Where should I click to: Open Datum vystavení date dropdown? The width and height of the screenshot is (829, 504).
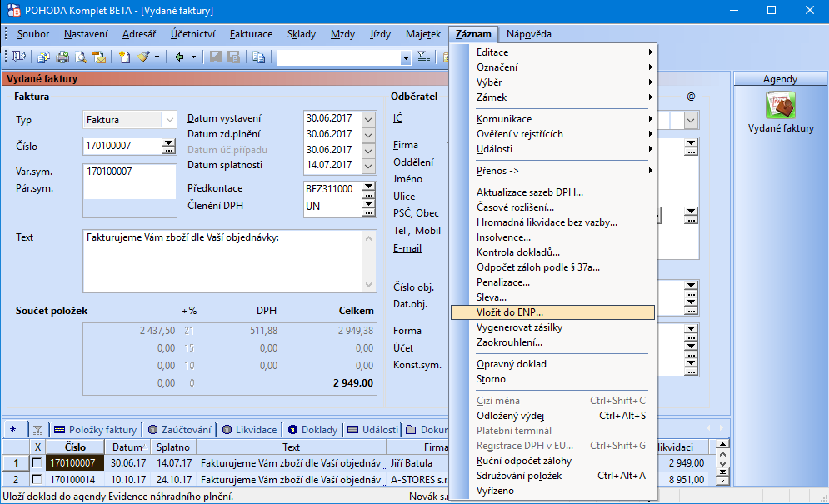[368, 118]
